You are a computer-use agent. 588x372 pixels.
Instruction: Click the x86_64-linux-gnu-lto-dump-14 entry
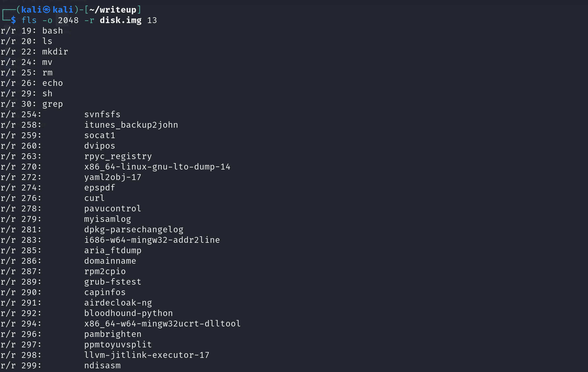pyautogui.click(x=157, y=167)
